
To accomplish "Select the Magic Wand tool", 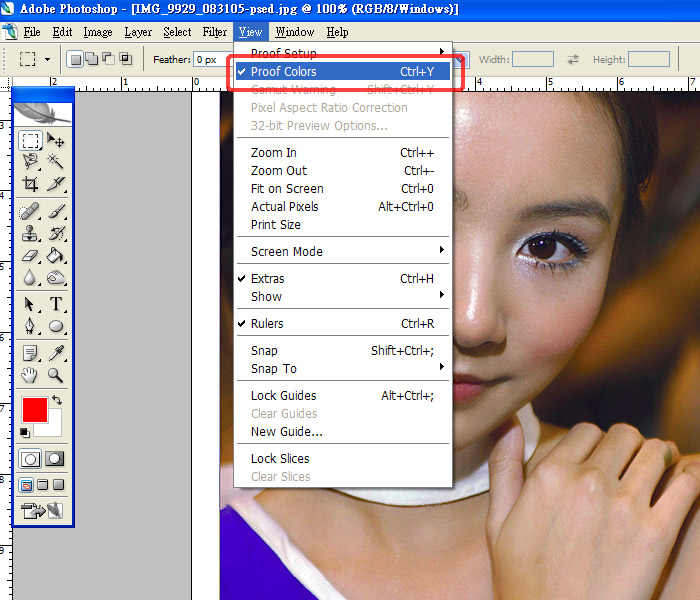I will [x=56, y=162].
